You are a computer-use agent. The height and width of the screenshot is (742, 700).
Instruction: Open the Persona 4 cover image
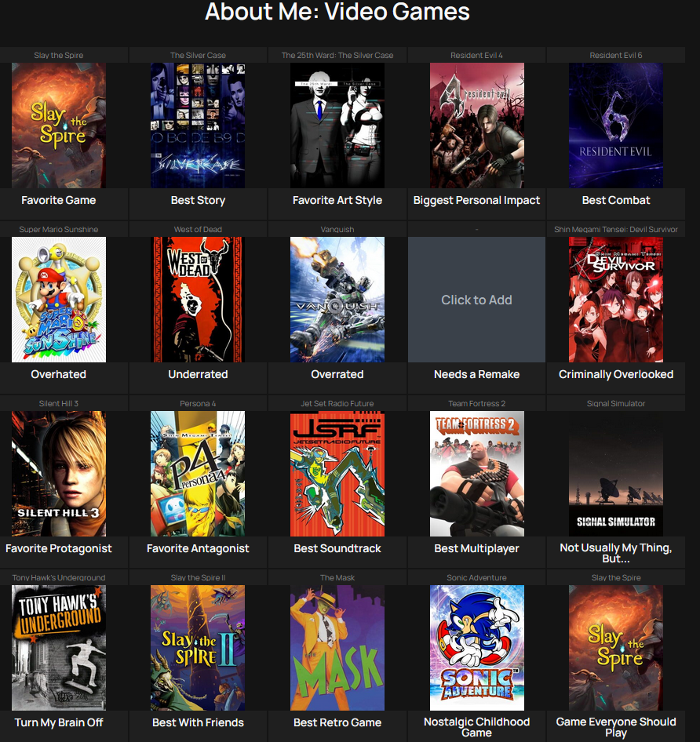click(x=198, y=474)
